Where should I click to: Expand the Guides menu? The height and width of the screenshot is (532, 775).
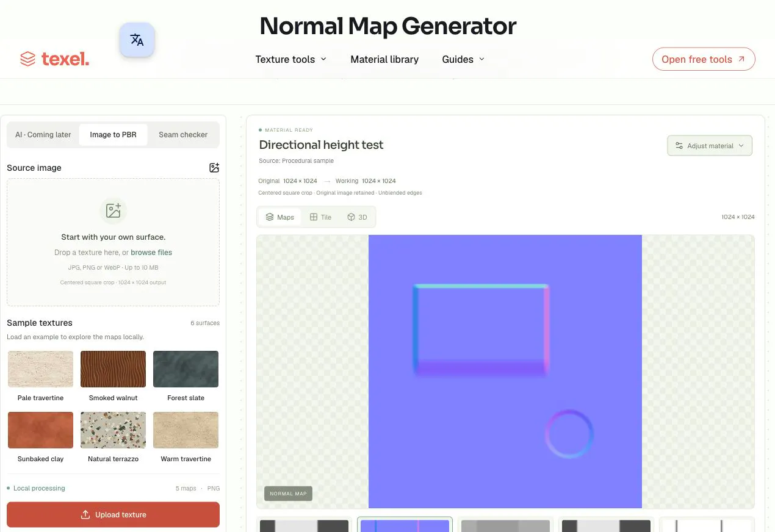(x=463, y=59)
